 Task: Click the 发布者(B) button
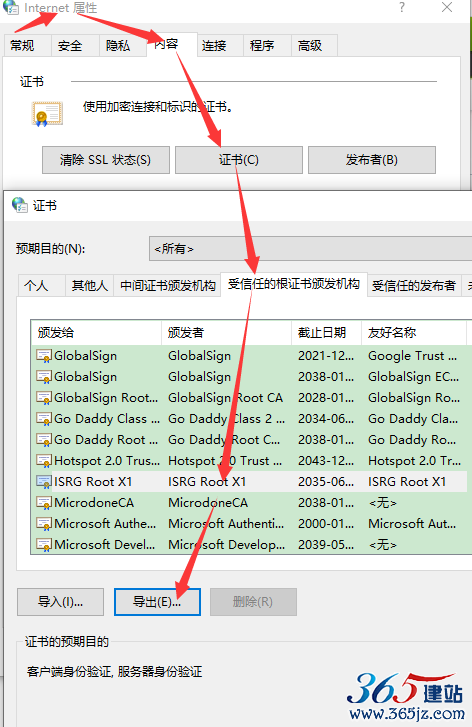click(x=372, y=160)
